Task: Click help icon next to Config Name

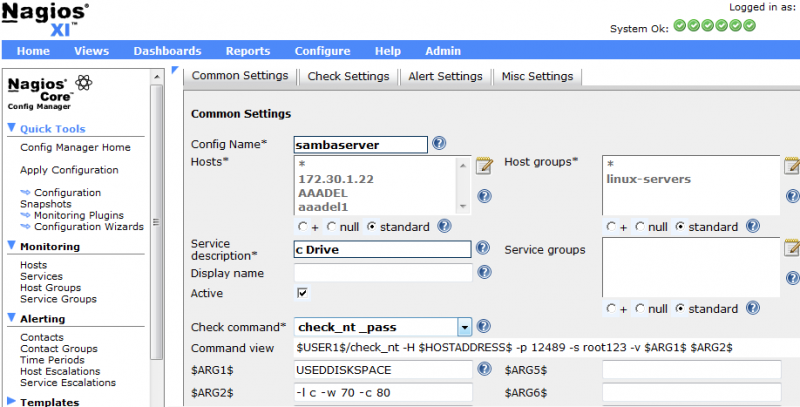Action: pyautogui.click(x=439, y=143)
